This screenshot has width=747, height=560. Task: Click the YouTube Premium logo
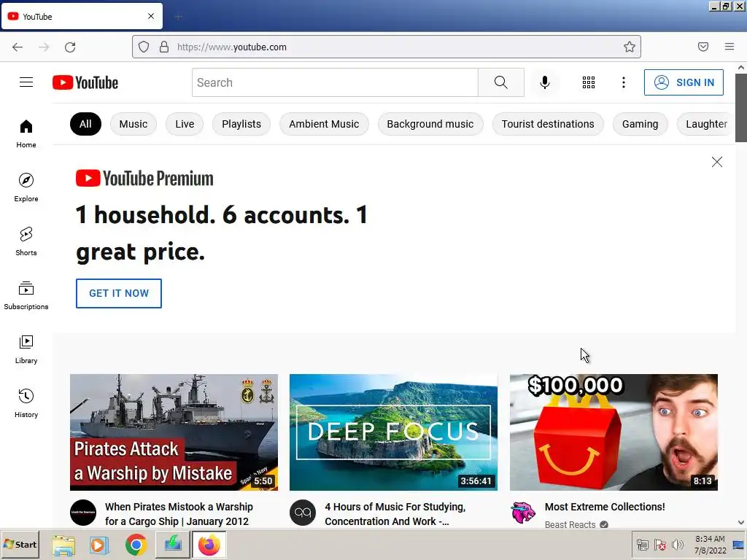(x=144, y=179)
